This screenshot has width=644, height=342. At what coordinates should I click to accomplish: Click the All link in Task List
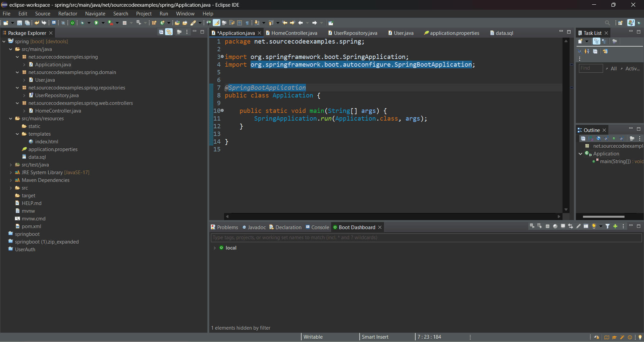[613, 68]
